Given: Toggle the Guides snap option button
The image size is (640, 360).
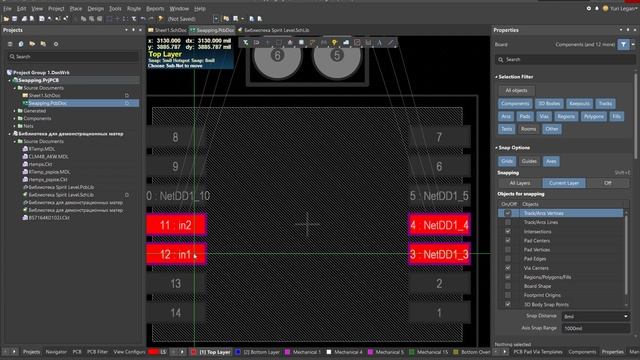Looking at the screenshot, I should tap(529, 161).
